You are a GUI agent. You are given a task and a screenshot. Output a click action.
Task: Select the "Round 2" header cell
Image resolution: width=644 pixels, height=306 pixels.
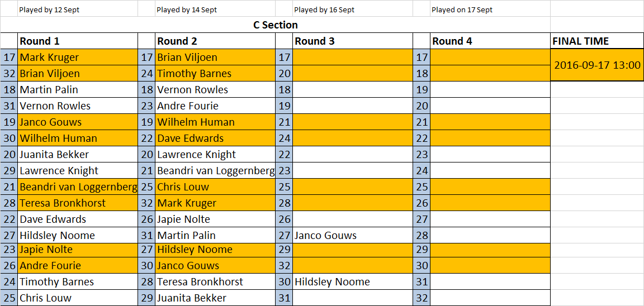tap(215, 41)
